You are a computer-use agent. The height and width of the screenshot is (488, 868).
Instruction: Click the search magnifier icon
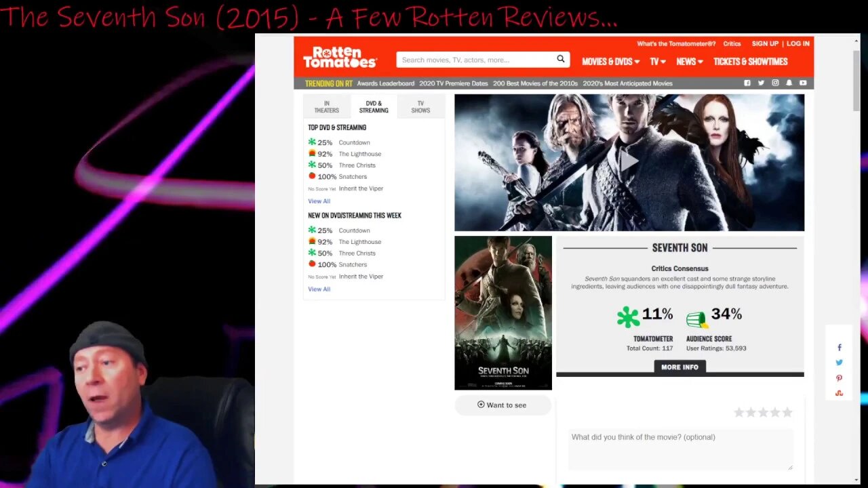point(561,59)
